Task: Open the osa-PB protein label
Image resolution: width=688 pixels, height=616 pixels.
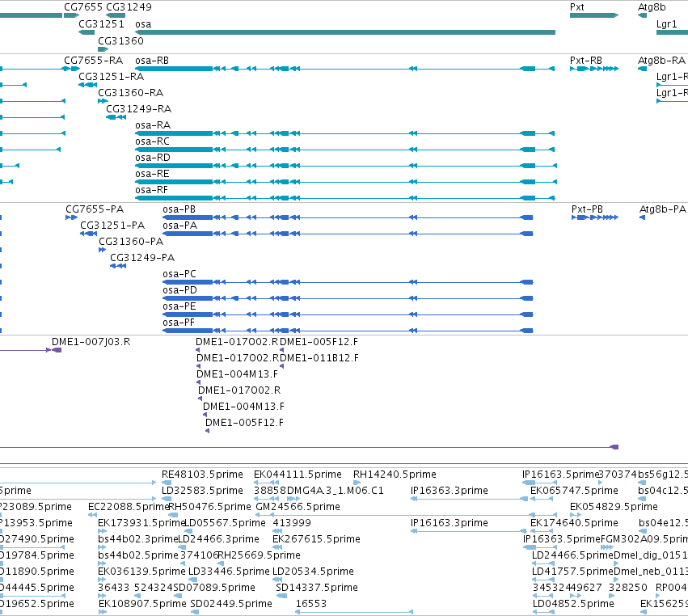Action: click(179, 209)
